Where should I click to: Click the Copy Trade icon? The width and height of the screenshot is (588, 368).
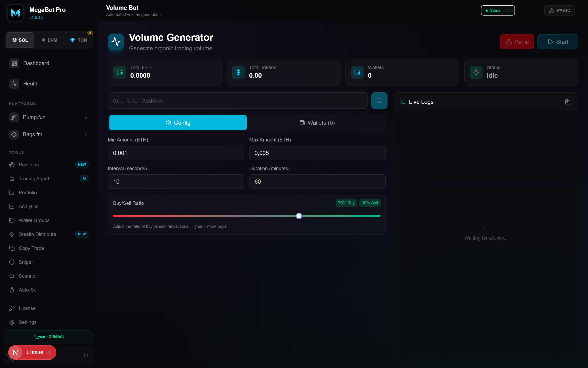click(x=12, y=248)
